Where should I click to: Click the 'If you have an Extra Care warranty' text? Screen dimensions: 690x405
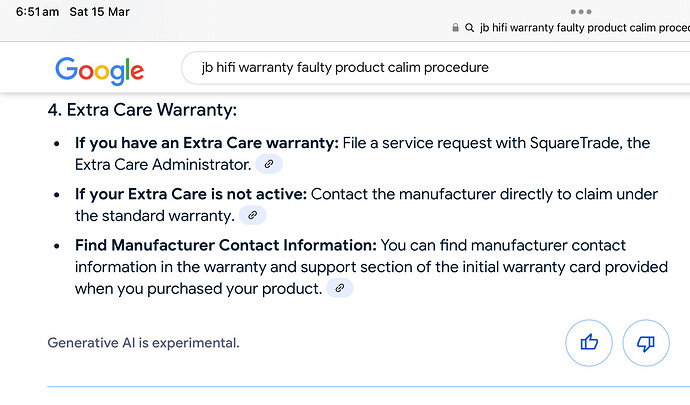pos(206,143)
